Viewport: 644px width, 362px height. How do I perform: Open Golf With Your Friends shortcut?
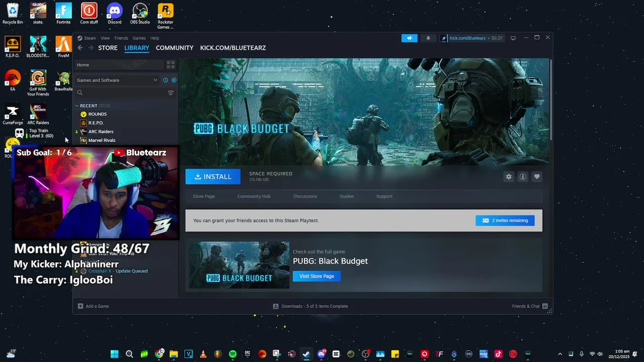[x=38, y=83]
